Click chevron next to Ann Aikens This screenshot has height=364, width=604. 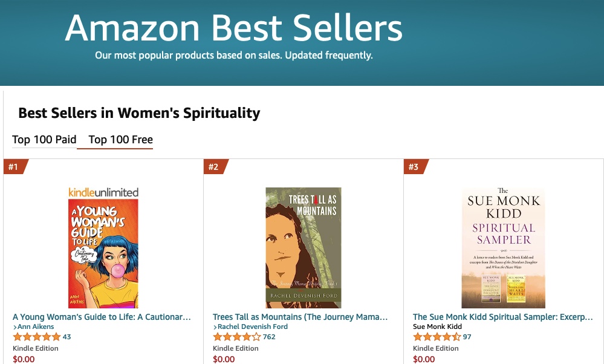[x=15, y=327]
